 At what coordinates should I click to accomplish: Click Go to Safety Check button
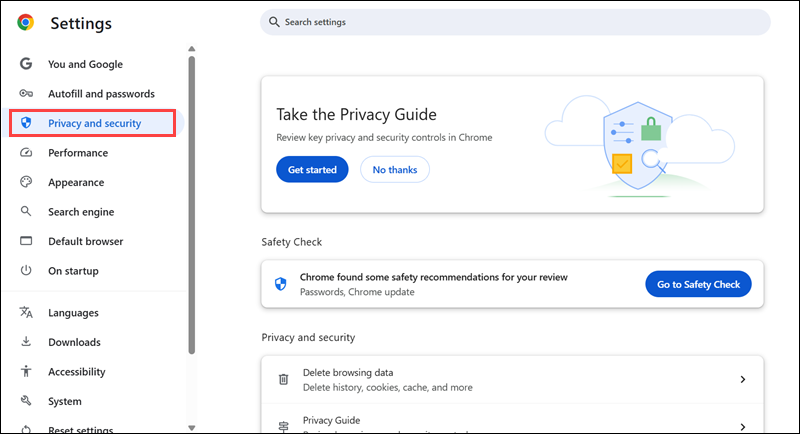698,284
